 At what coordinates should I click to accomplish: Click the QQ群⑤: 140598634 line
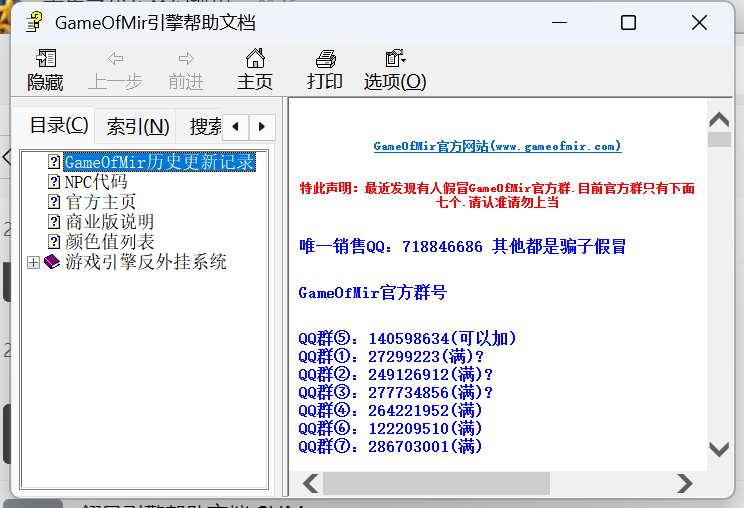pyautogui.click(x=407, y=339)
